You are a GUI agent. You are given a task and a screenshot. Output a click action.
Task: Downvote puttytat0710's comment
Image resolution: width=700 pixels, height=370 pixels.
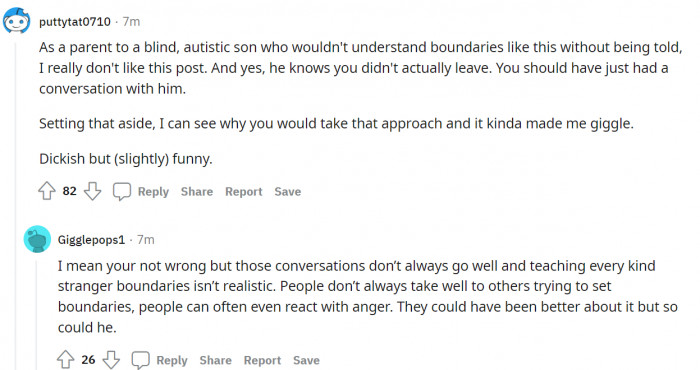pyautogui.click(x=92, y=191)
